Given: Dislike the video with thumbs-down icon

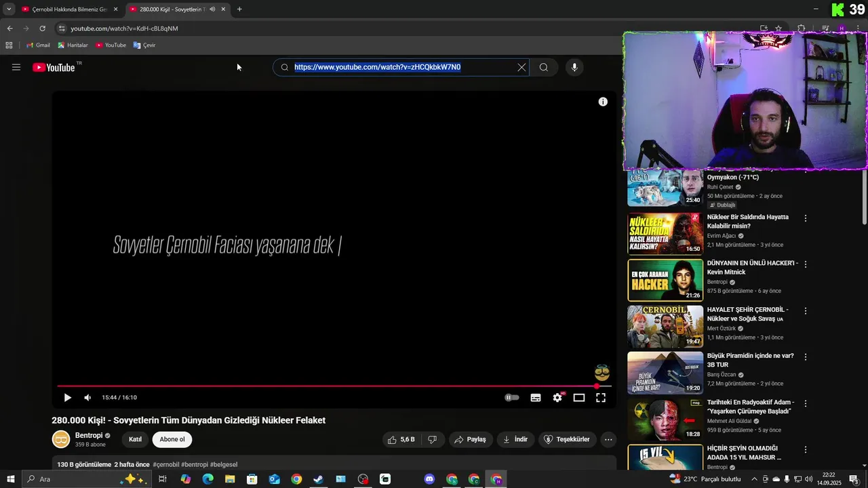Looking at the screenshot, I should [x=432, y=439].
